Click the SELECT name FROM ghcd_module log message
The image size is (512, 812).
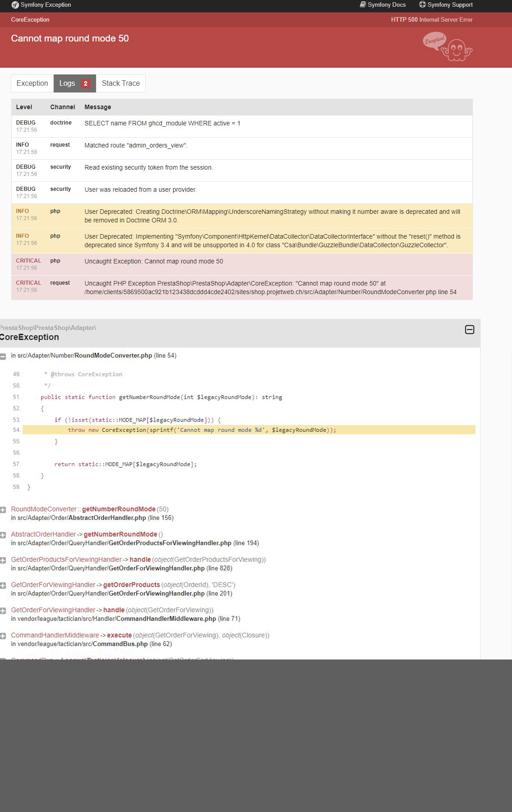pos(162,123)
